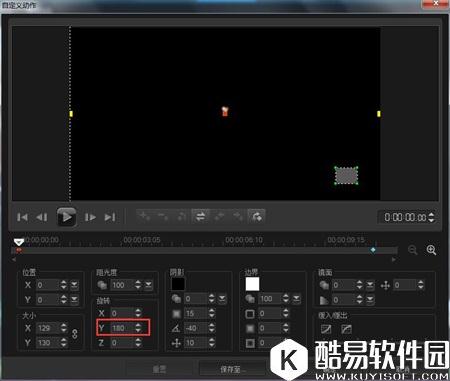The image size is (450, 381).
Task: Toggle the size aspect ratio lock
Action: pos(75,334)
